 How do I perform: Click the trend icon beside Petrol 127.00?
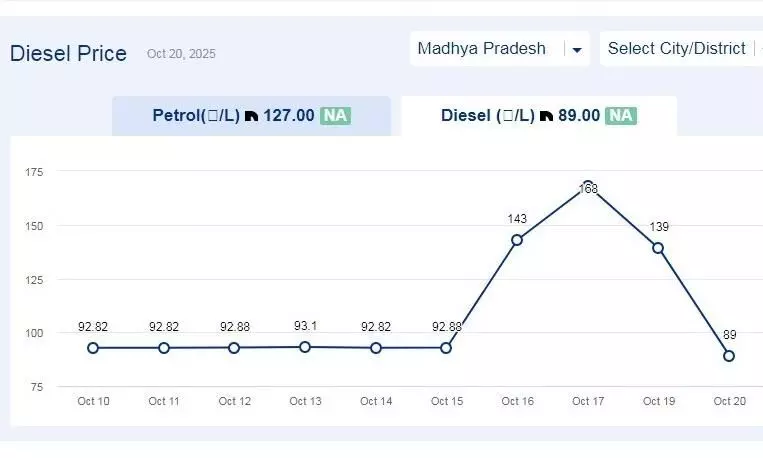[251, 116]
